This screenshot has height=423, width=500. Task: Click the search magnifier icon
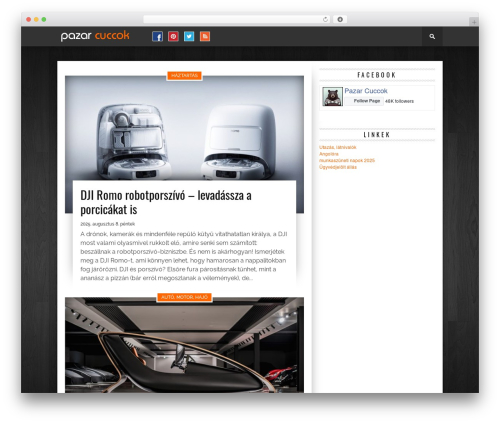point(432,36)
